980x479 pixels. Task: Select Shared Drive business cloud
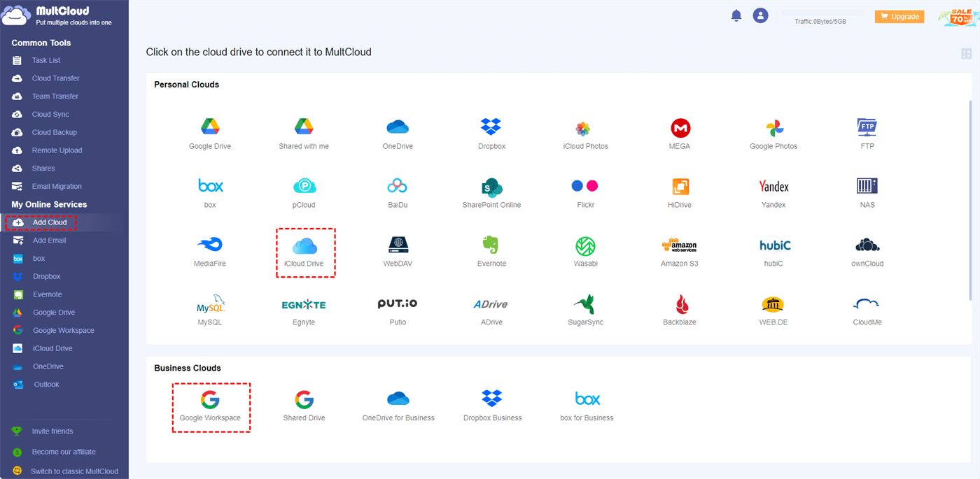304,406
